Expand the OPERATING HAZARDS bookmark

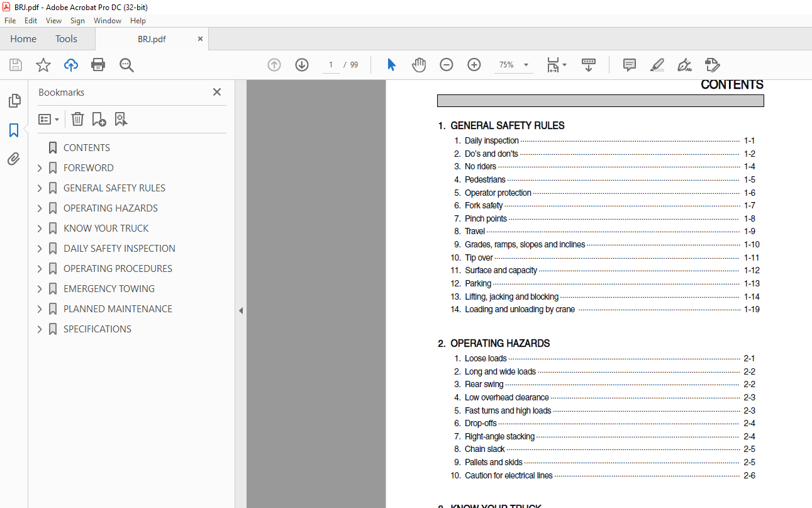coord(40,208)
